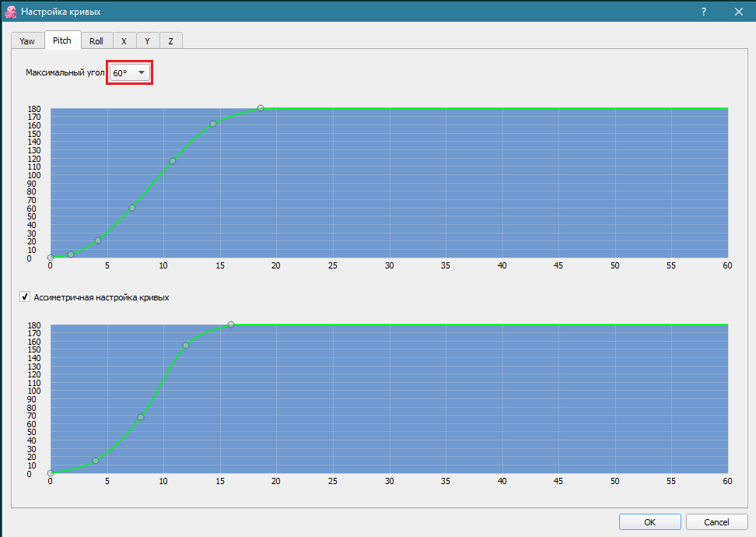Select top curve point at output 20
Image resolution: width=756 pixels, height=537 pixels.
click(98, 240)
